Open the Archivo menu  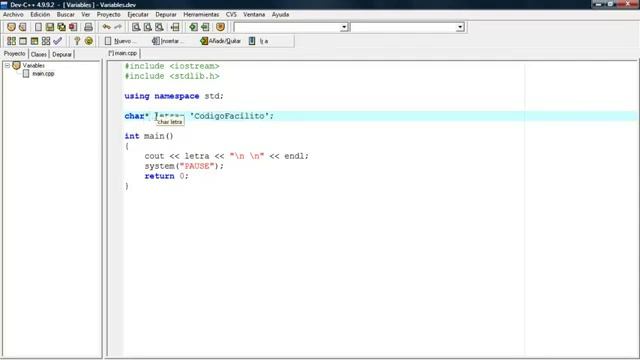coord(13,14)
